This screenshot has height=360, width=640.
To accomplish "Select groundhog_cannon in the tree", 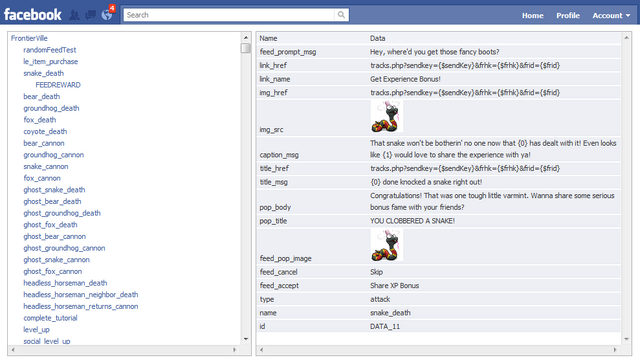I will [x=53, y=155].
